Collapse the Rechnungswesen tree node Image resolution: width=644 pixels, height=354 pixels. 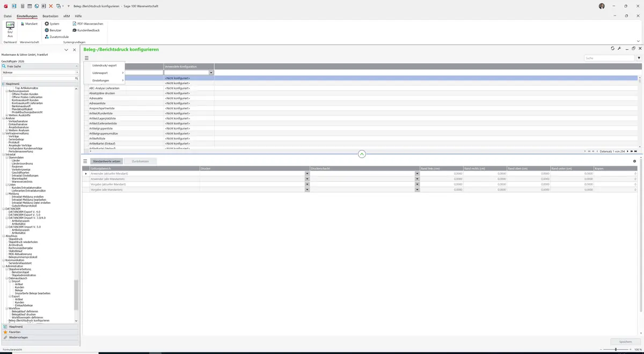(x=7, y=91)
